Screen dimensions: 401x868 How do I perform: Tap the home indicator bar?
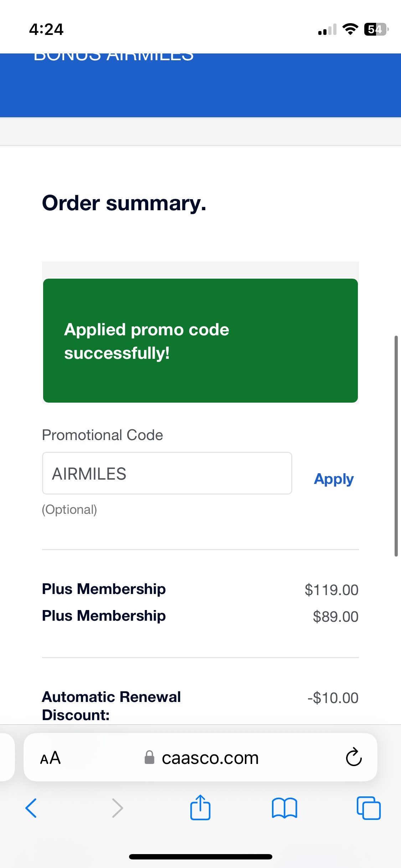[200, 857]
